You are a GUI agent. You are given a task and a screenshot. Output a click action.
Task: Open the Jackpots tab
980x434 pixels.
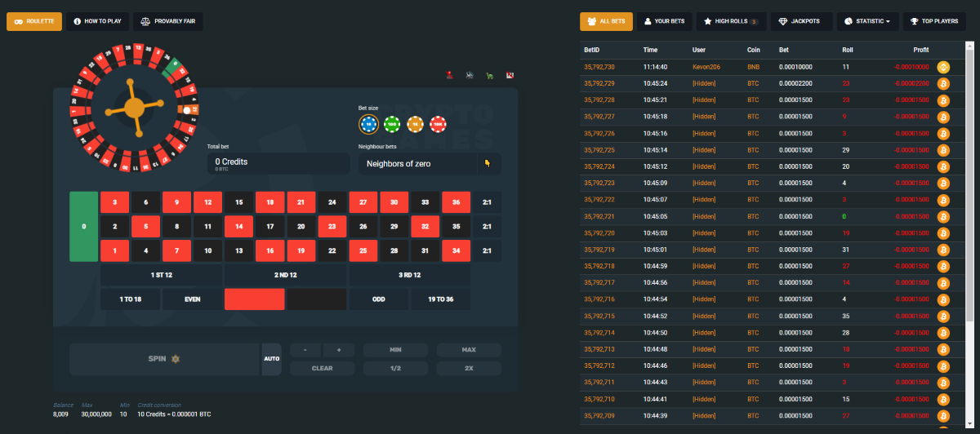[802, 21]
